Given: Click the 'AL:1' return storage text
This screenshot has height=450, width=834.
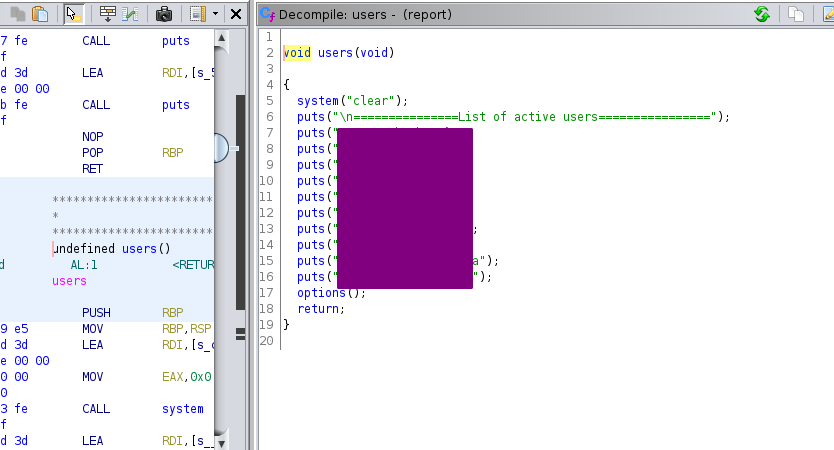Looking at the screenshot, I should pos(84,264).
